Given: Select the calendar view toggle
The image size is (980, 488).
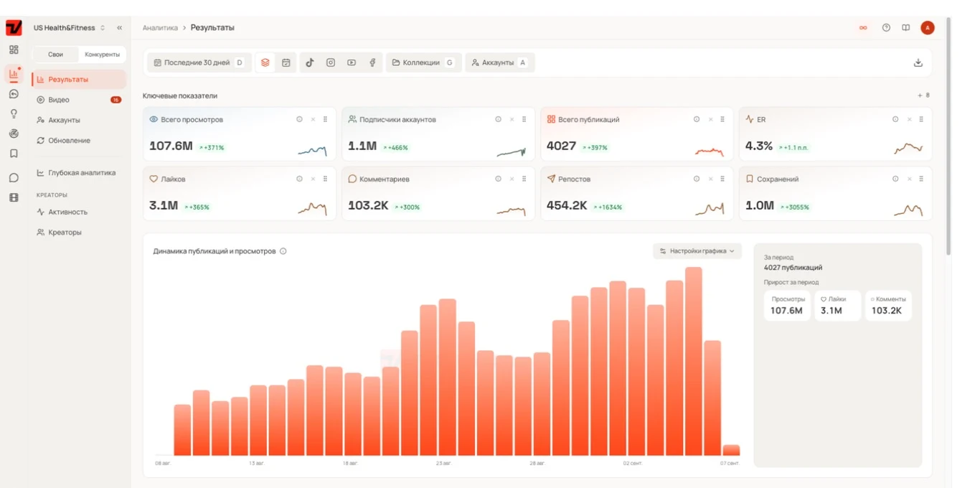Looking at the screenshot, I should click(286, 62).
